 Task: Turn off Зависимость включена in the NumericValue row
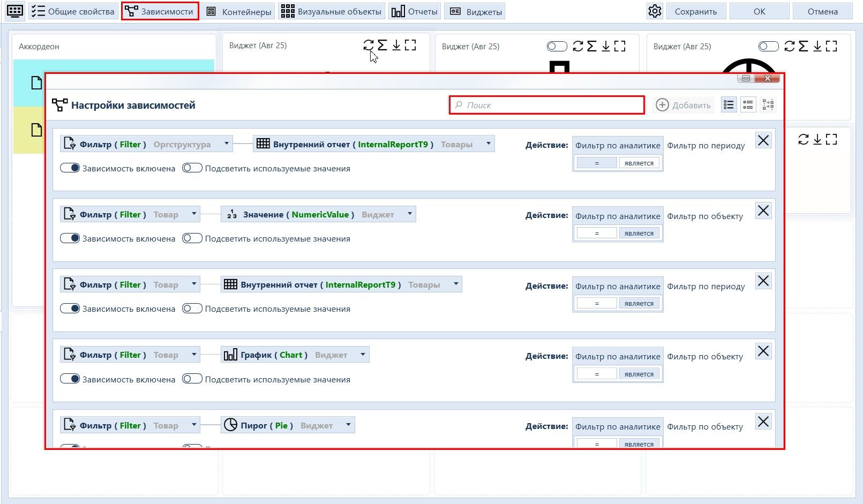(70, 238)
